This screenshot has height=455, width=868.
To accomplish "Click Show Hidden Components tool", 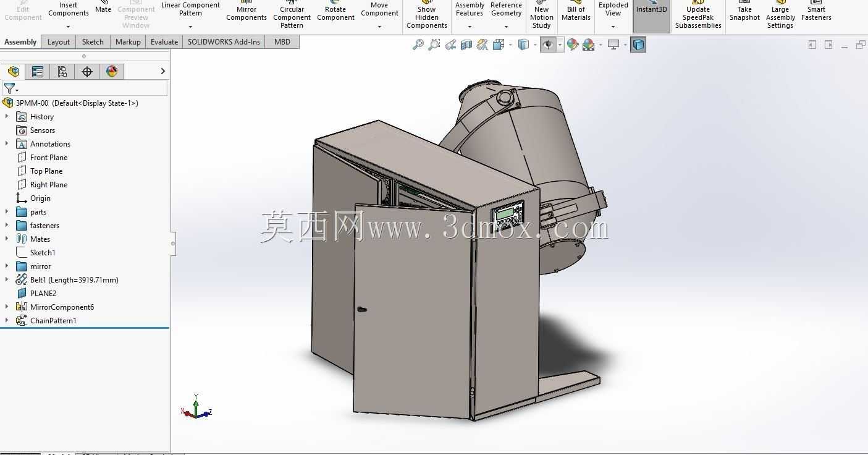I will pyautogui.click(x=427, y=15).
